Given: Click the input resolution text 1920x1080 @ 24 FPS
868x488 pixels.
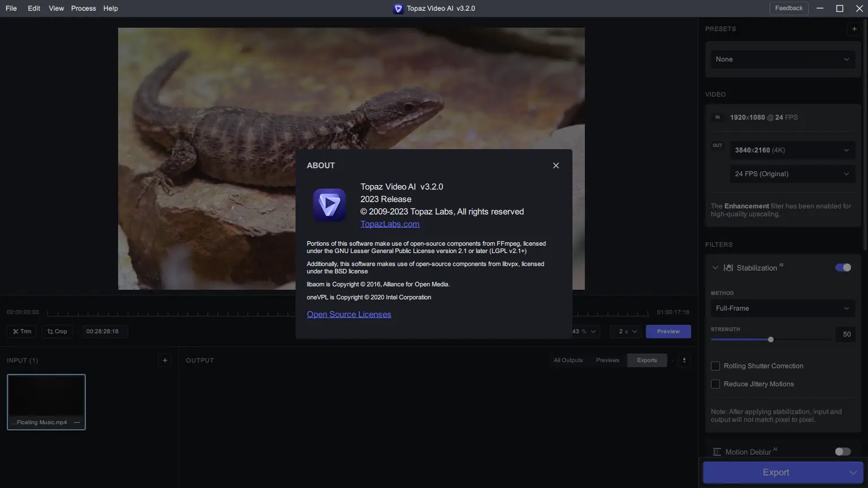Looking at the screenshot, I should (x=763, y=117).
